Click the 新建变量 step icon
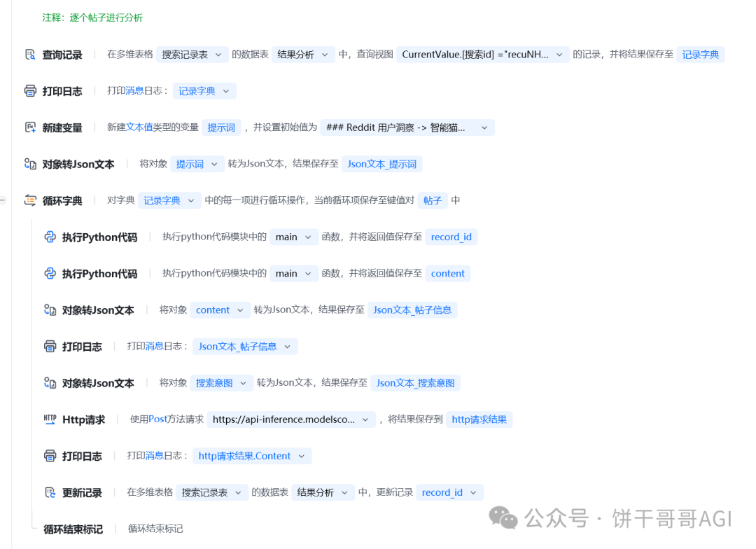Screen dimensions: 756x549 tap(30, 127)
